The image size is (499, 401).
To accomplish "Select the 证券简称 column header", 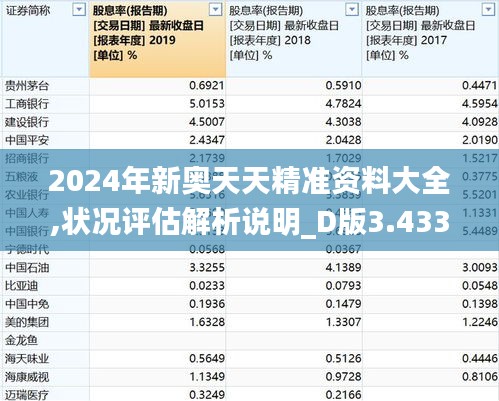I will tap(46, 39).
